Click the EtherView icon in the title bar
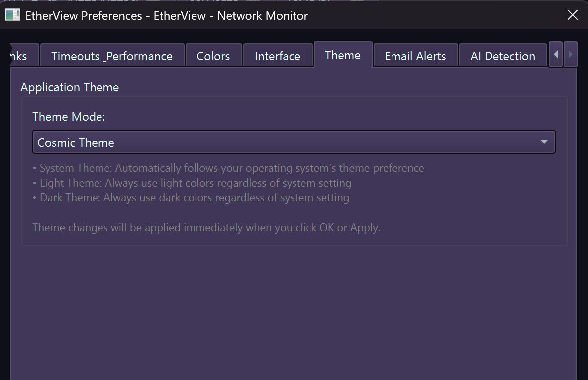The image size is (588, 380). [x=12, y=15]
